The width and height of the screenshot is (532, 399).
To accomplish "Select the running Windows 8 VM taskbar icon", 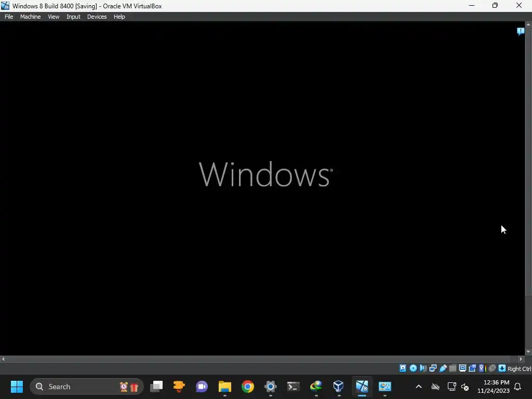I will (362, 387).
